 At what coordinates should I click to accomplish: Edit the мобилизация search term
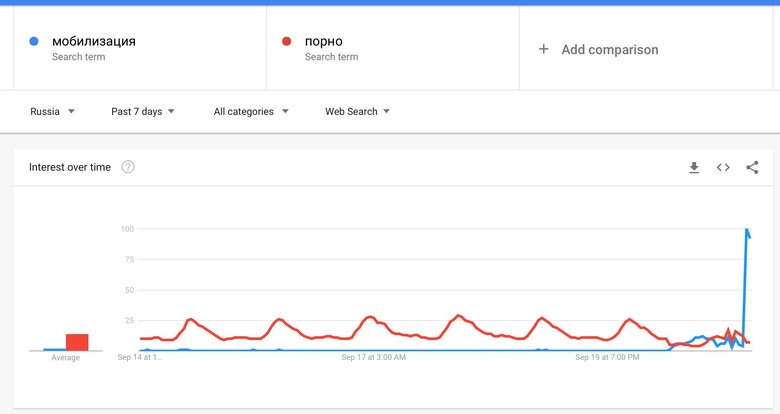coord(94,42)
